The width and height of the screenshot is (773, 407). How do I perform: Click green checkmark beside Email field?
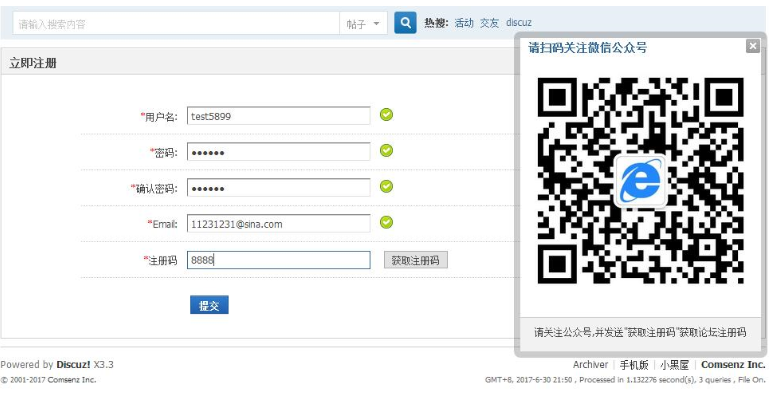coord(386,223)
